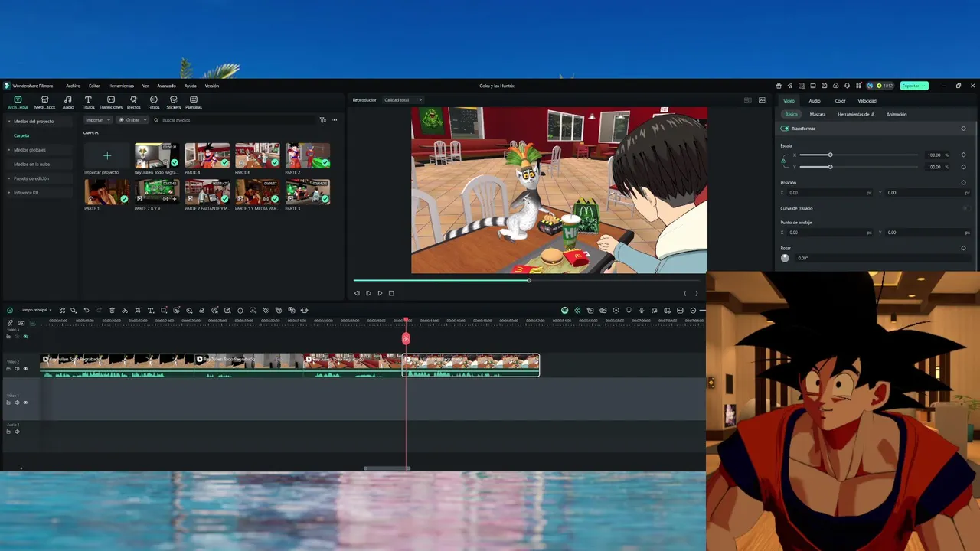Expand Medios globales section
The height and width of the screenshot is (551, 980).
click(9, 150)
